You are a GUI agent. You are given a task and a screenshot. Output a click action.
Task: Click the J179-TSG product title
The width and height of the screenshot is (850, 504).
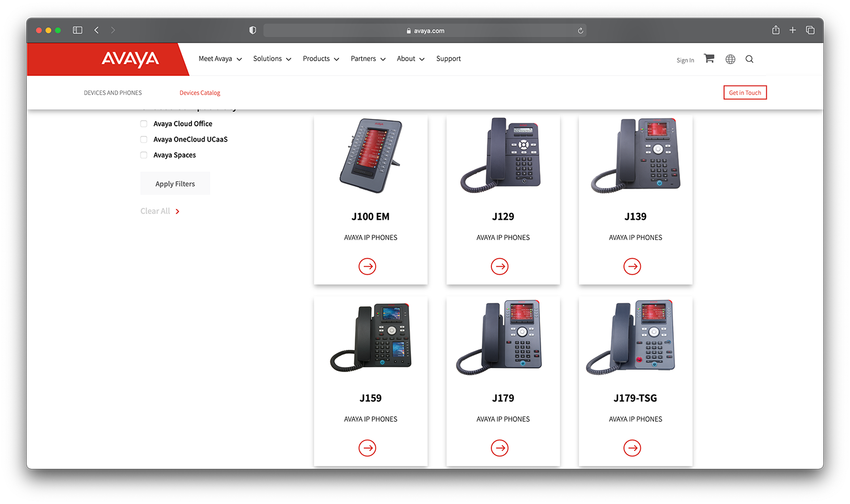click(635, 399)
